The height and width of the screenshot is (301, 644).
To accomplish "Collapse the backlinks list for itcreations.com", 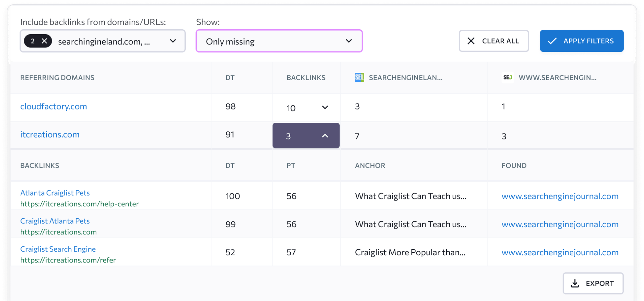I will point(306,136).
